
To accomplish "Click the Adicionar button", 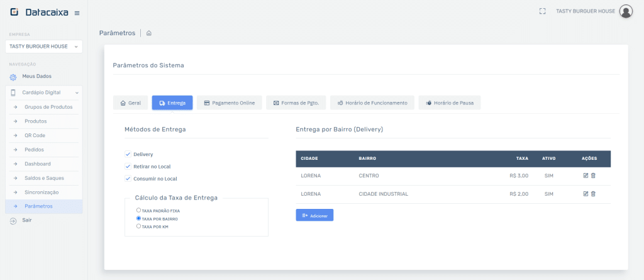I will click(x=314, y=215).
